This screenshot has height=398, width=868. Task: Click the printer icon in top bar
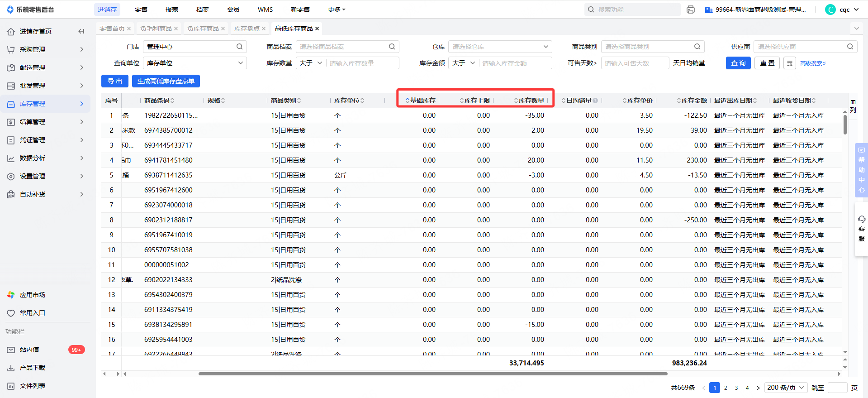[x=690, y=10]
